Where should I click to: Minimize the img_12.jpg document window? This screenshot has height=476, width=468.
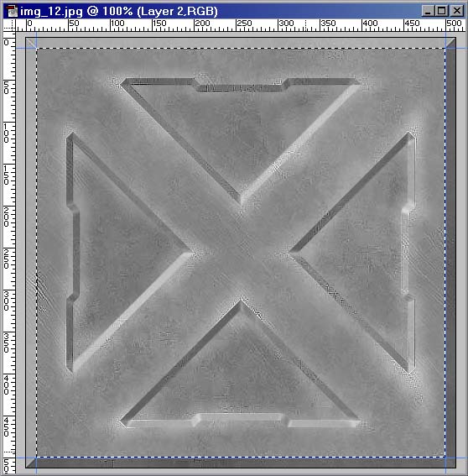428,11
